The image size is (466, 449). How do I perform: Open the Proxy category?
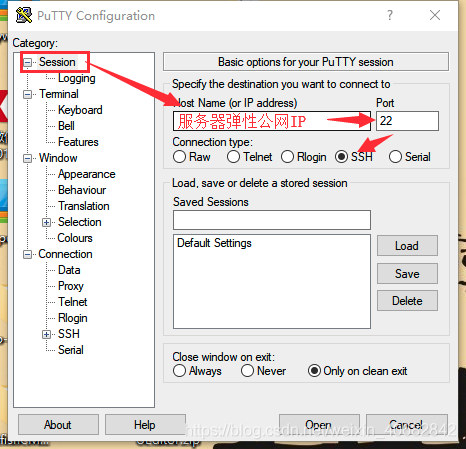[x=71, y=286]
